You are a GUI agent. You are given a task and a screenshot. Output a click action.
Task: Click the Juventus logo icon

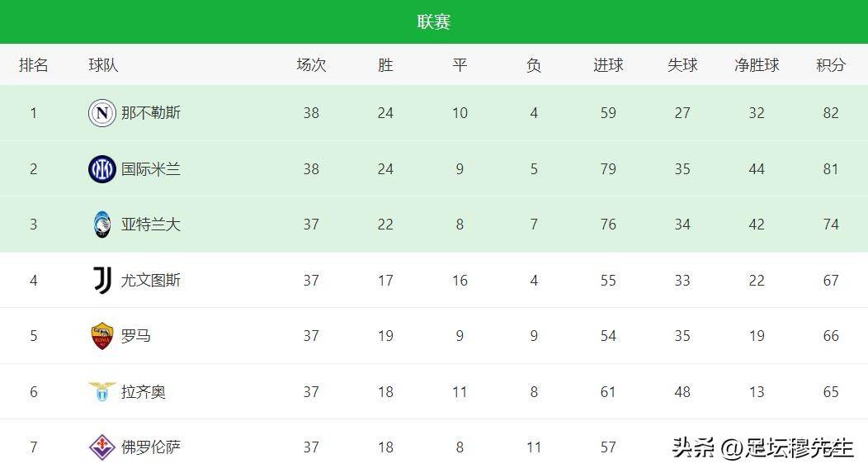click(101, 281)
